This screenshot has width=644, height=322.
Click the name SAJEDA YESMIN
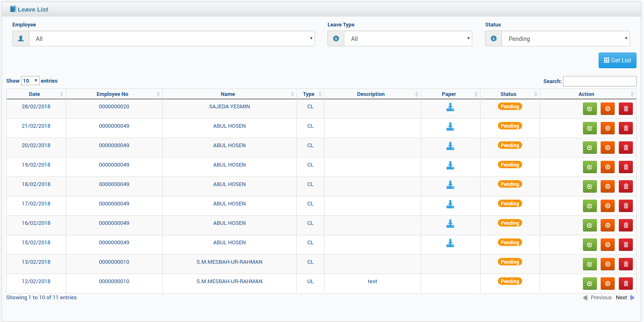pos(230,106)
